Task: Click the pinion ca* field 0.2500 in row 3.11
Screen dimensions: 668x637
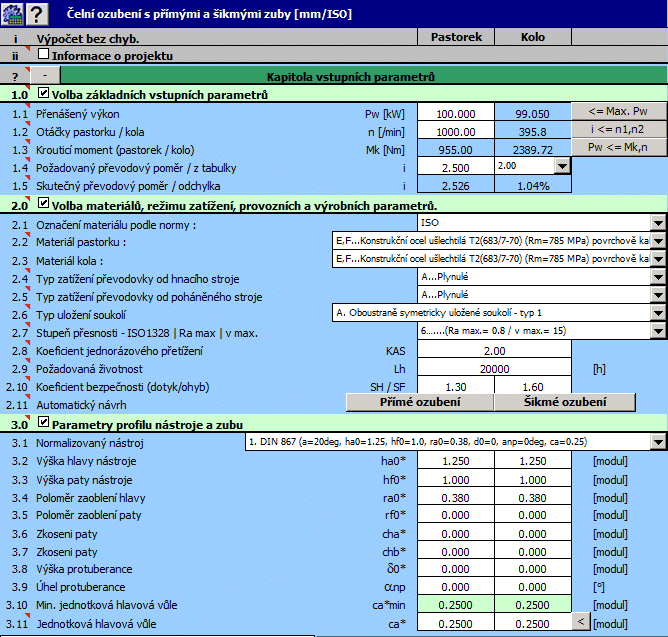Action: [455, 623]
